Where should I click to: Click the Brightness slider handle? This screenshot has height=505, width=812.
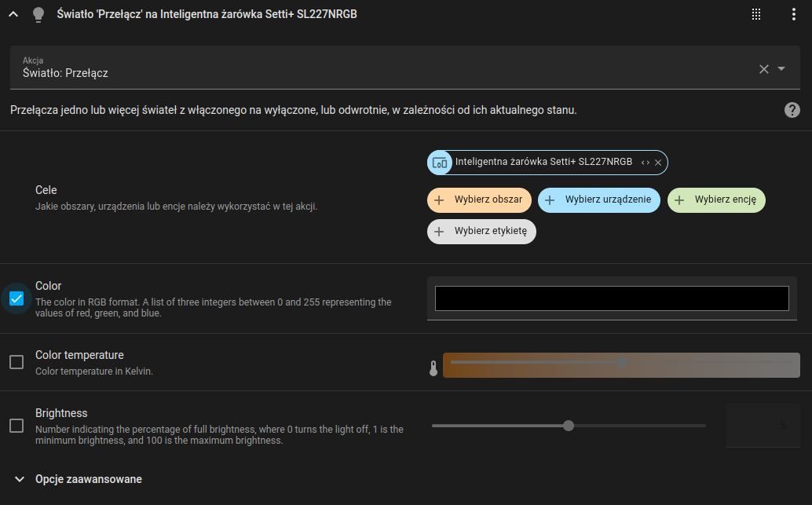pyautogui.click(x=569, y=426)
